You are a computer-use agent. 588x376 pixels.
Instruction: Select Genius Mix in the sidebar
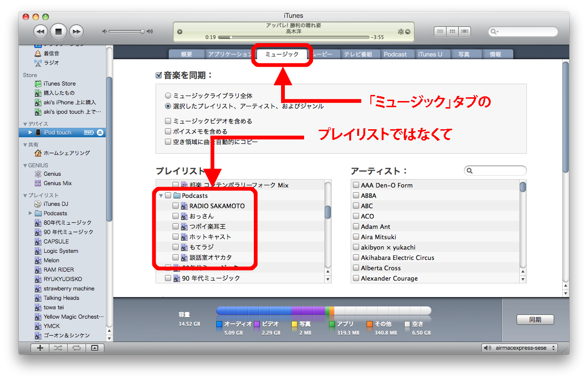coord(57,183)
